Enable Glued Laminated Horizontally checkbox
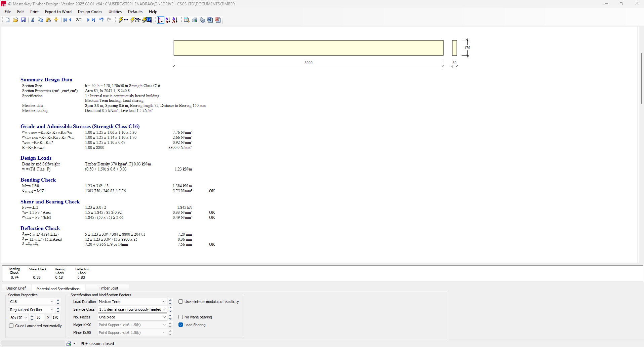Viewport: 644px width, 347px height. (x=11, y=326)
